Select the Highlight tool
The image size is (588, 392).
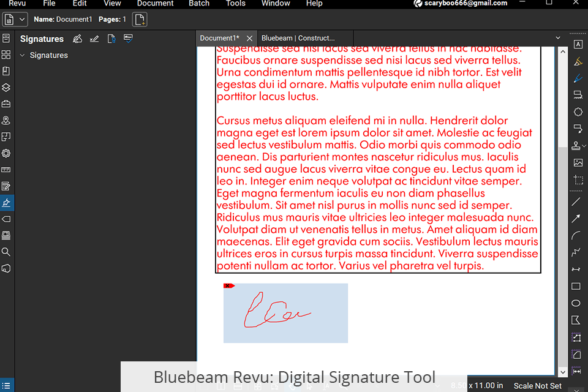point(578,61)
